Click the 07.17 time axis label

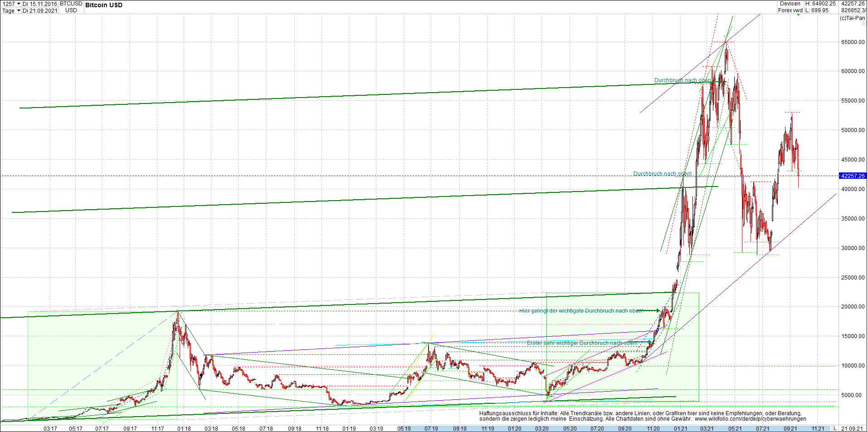102,428
